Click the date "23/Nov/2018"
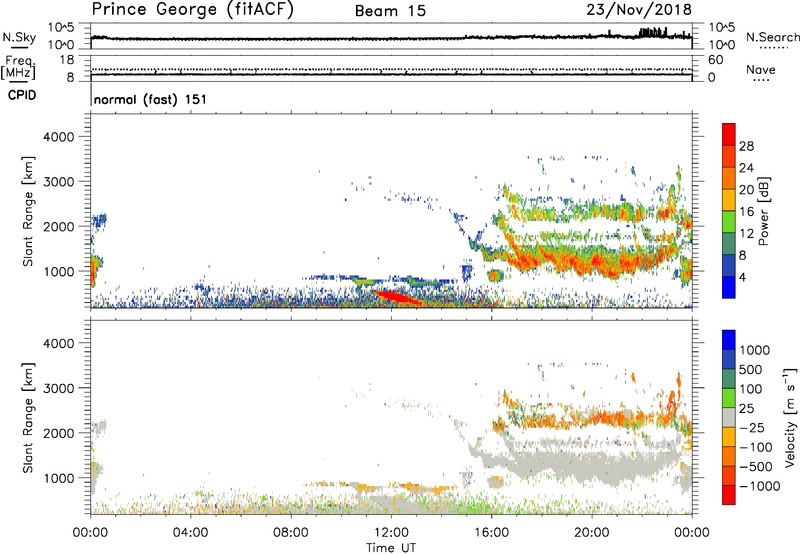 point(639,9)
